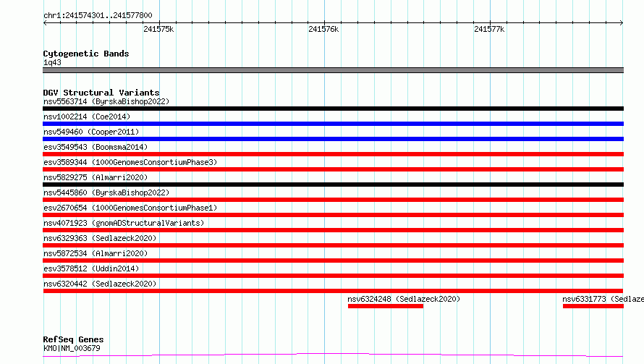Click the right arrow of the ruler

622,22
